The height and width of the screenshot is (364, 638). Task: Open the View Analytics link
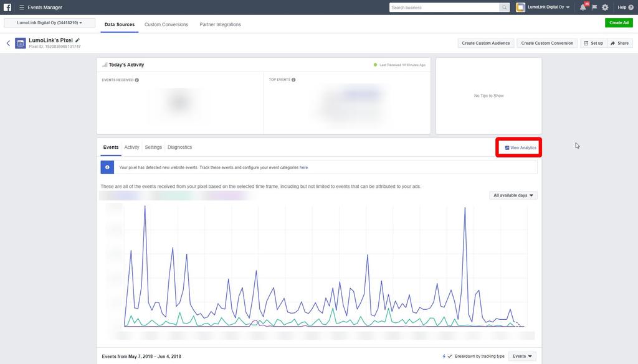coord(520,147)
